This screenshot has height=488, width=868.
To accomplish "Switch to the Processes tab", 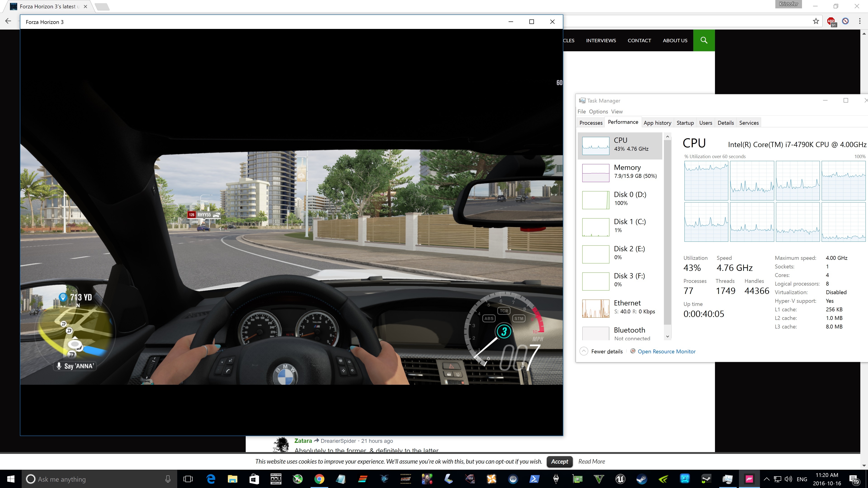I will tap(591, 123).
